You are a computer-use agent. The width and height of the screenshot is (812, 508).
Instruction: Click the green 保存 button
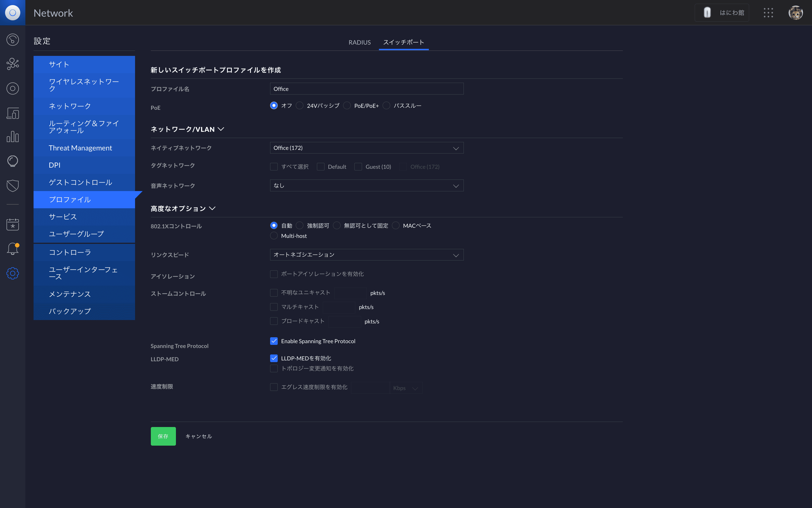click(x=163, y=436)
